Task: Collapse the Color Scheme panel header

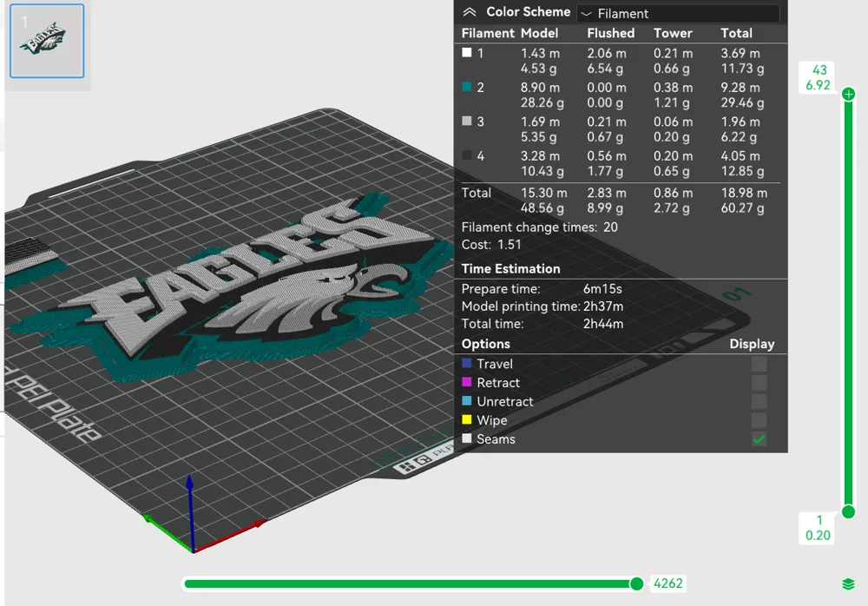Action: click(471, 12)
